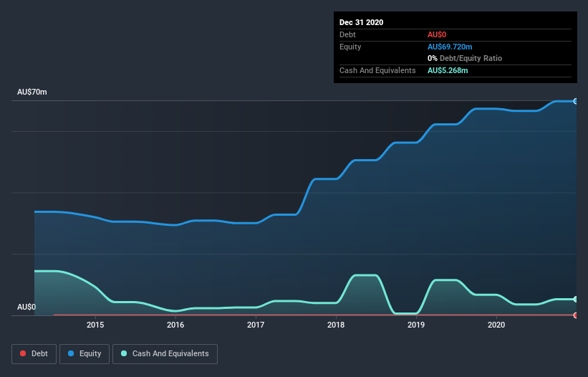Screen dimensions: 588x377
Task: Click the AU$5.268m cash value
Action: pyautogui.click(x=448, y=70)
